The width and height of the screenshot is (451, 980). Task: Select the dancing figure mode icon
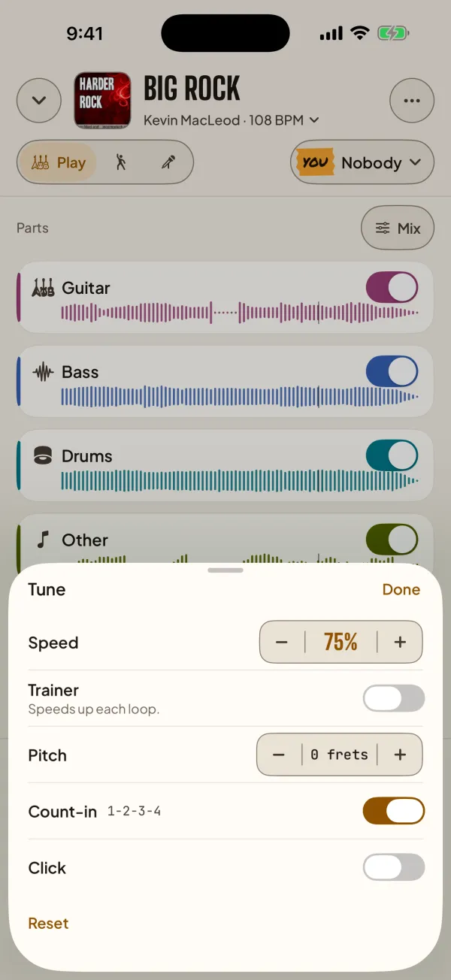120,162
